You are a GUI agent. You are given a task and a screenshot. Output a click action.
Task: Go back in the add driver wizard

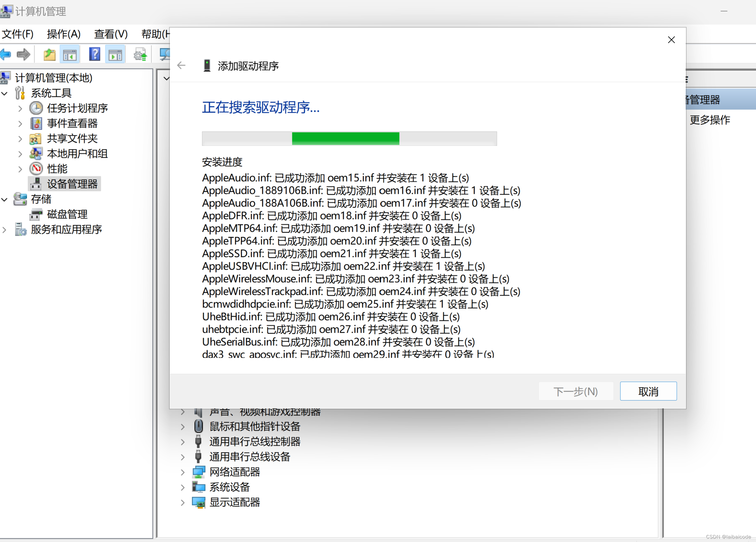[x=182, y=65]
